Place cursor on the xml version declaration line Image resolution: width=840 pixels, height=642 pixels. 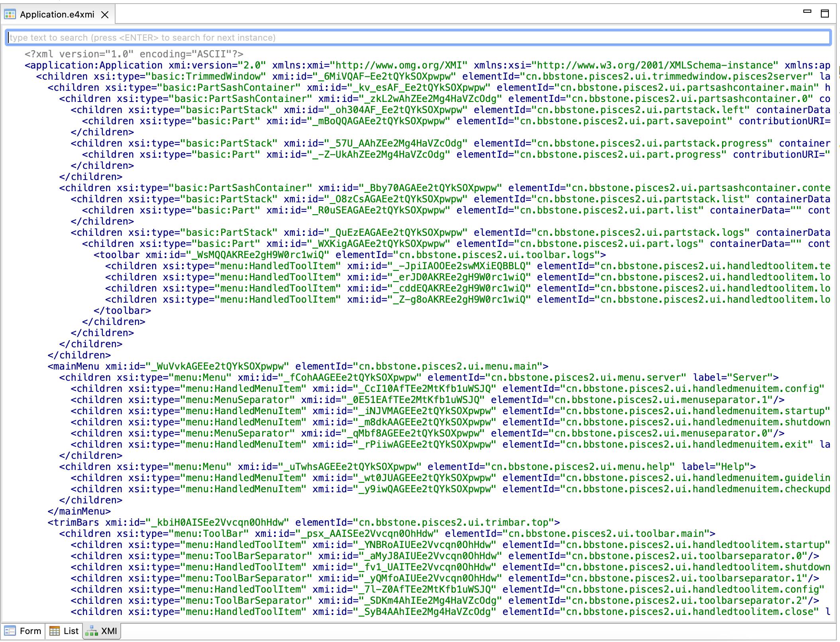pos(134,54)
